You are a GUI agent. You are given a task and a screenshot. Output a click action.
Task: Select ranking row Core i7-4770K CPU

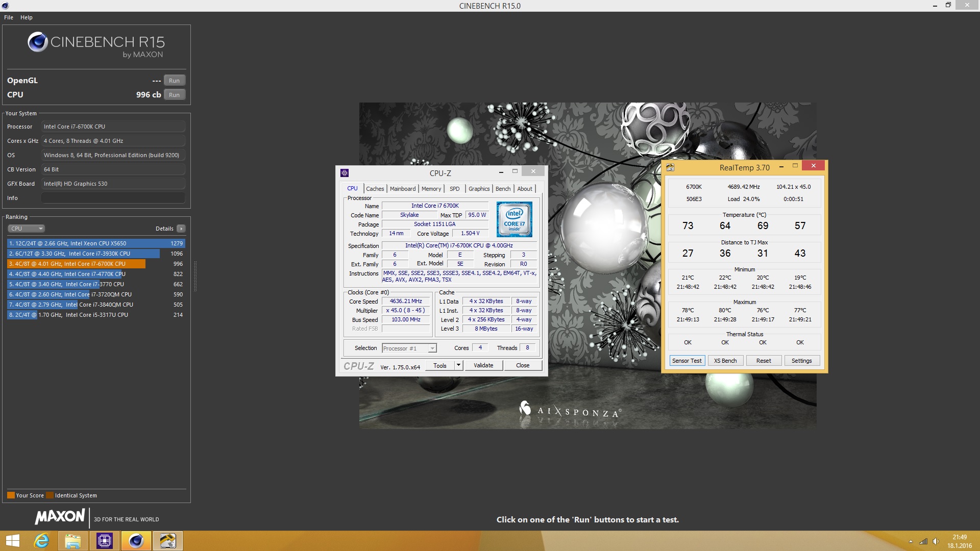point(96,274)
